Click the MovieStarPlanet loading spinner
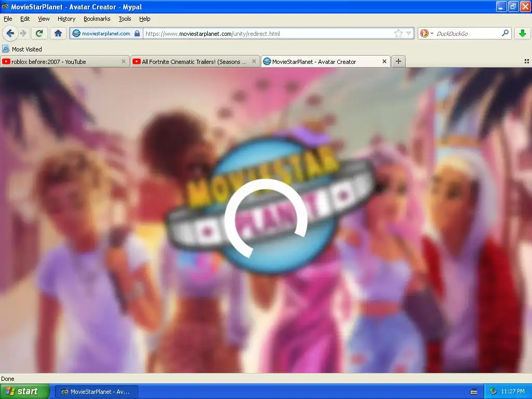532x399 pixels. pos(265,218)
